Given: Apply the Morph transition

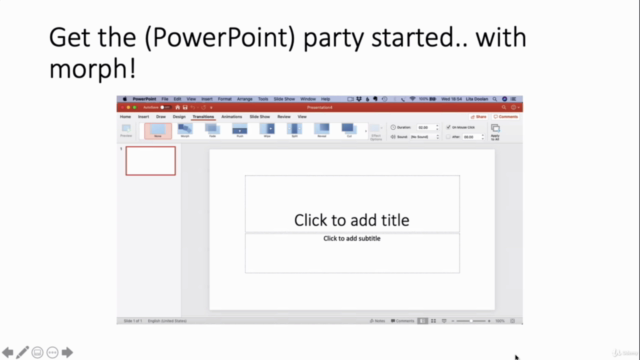Looking at the screenshot, I should click(x=185, y=131).
